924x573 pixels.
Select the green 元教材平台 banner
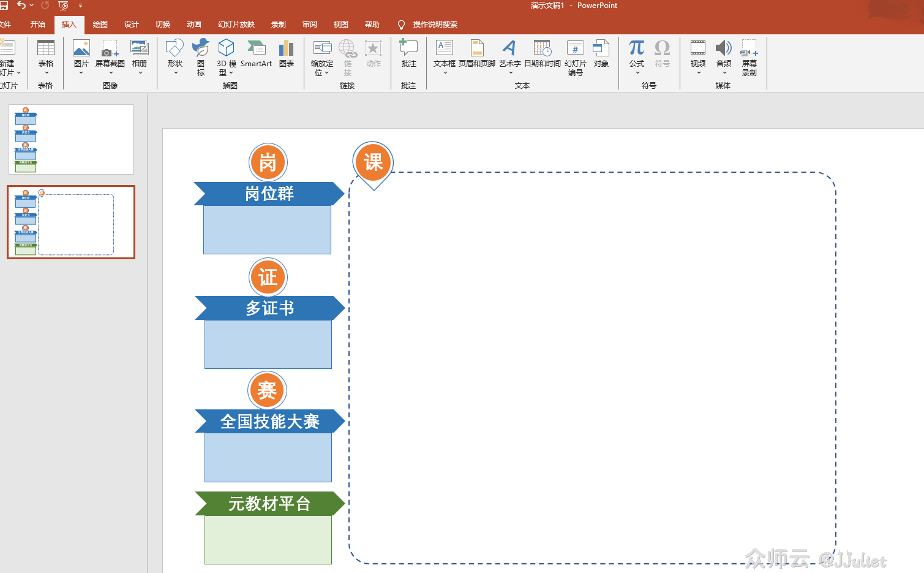point(270,504)
